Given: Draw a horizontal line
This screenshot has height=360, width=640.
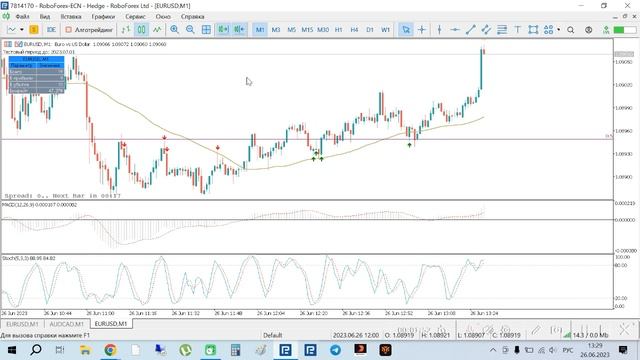Looking at the screenshot, I should pos(455,30).
